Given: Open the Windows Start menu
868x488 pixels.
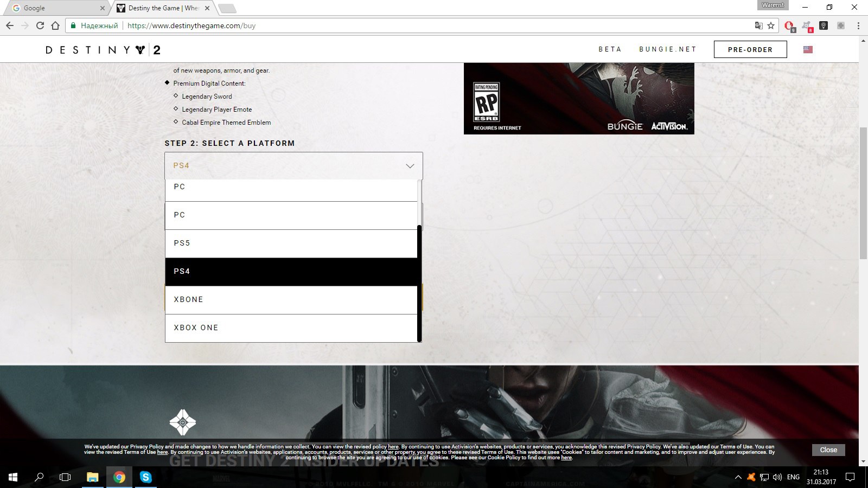Looking at the screenshot, I should pos(13,477).
